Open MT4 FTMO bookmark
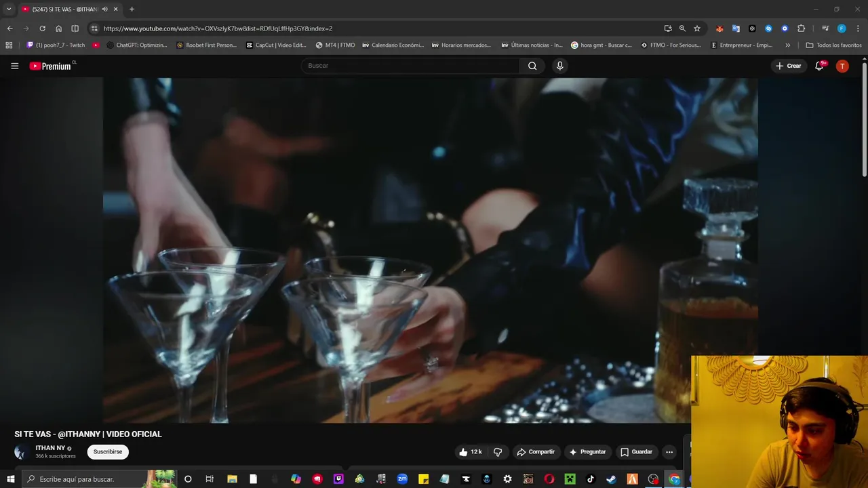The width and height of the screenshot is (868, 488). click(x=335, y=45)
